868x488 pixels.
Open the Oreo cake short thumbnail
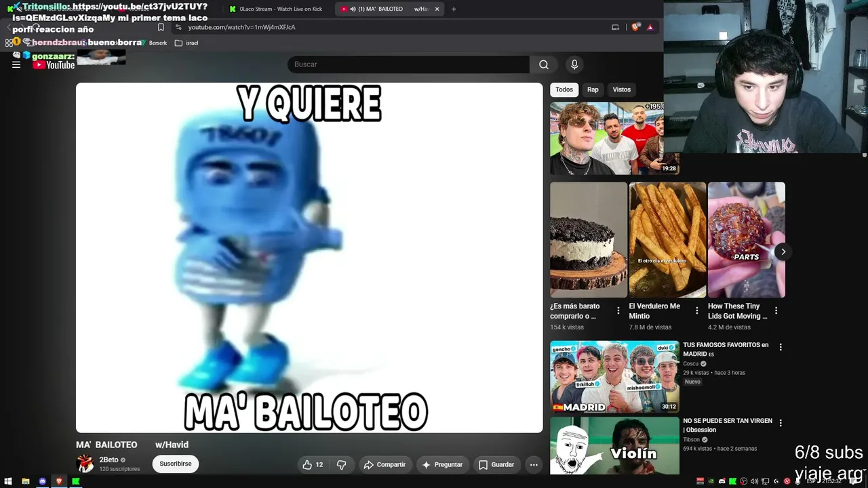589,240
